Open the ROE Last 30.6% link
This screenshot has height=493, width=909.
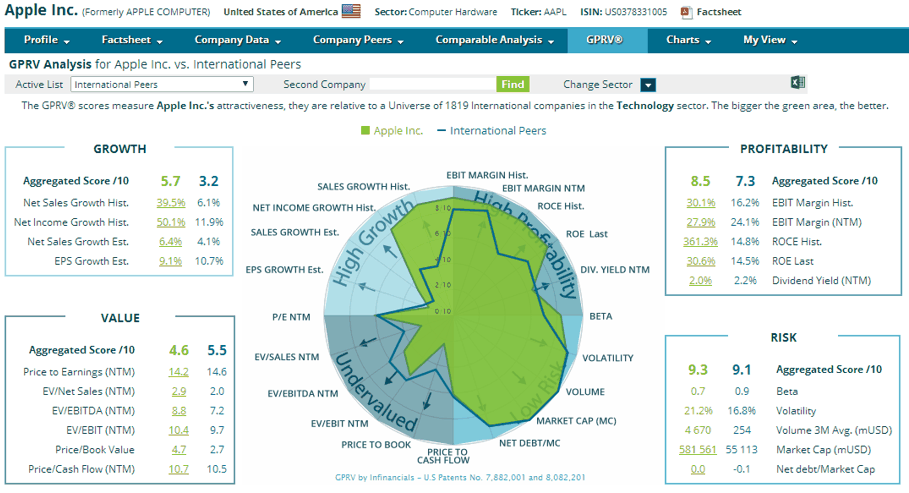[x=701, y=261]
